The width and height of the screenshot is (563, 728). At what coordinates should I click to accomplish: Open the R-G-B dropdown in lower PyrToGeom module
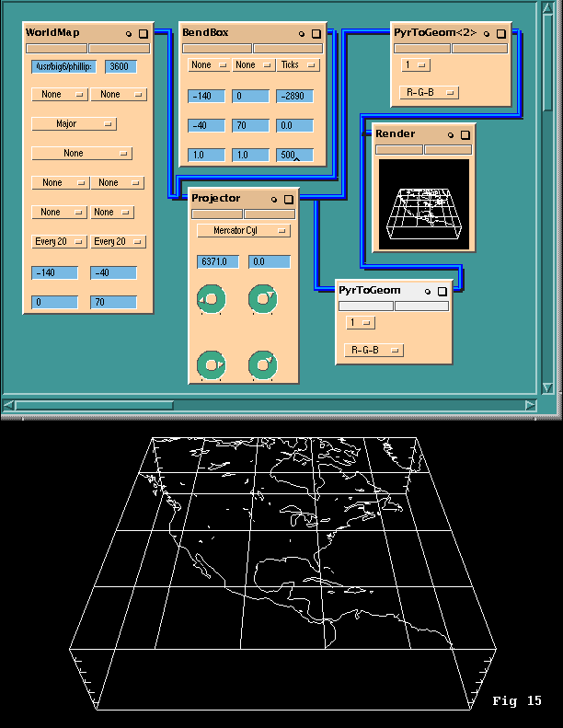373,350
